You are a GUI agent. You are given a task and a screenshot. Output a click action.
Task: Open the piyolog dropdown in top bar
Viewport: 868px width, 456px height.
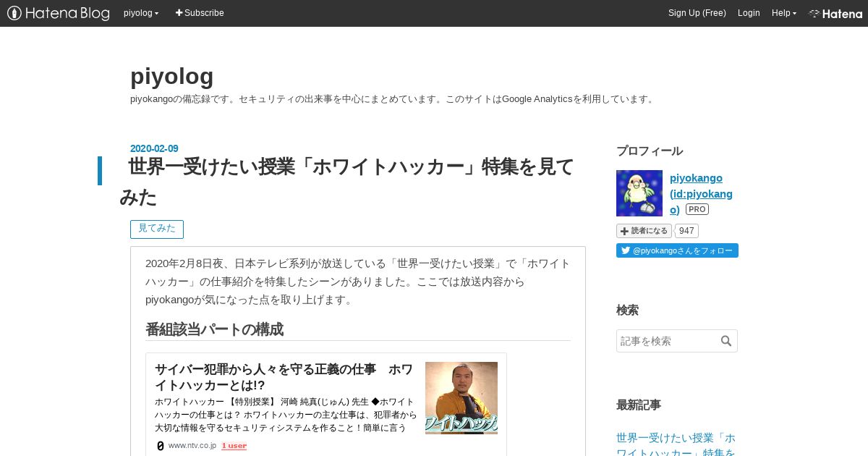141,13
